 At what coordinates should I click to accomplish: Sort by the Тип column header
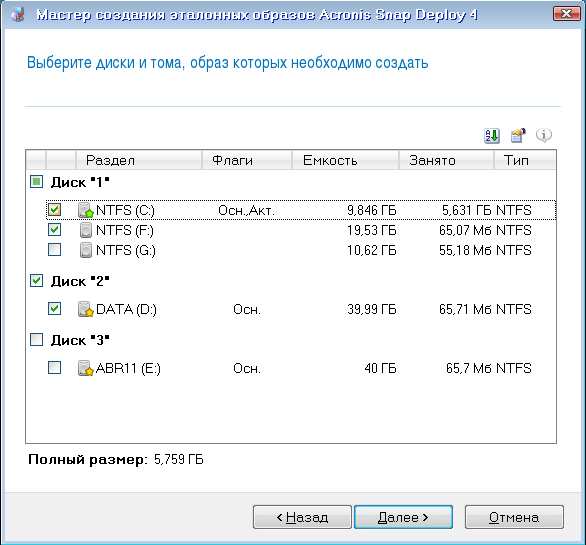click(525, 160)
